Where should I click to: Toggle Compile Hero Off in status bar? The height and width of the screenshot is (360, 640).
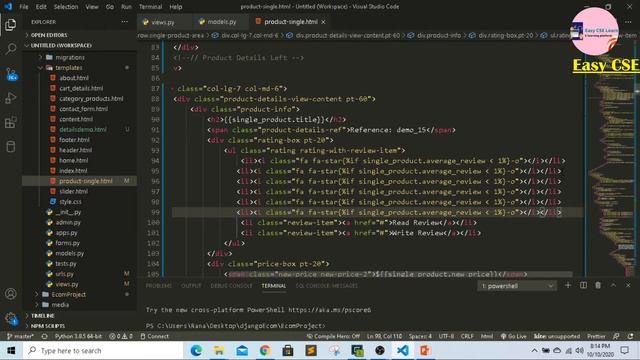(x=333, y=336)
